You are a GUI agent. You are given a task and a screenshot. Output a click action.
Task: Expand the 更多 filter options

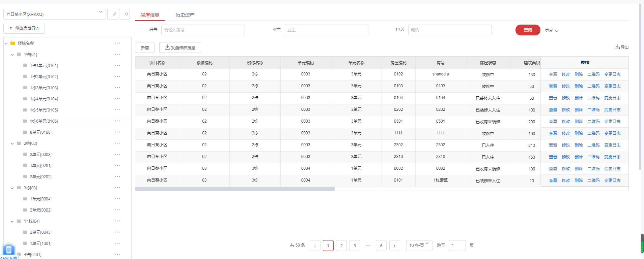coord(552,30)
